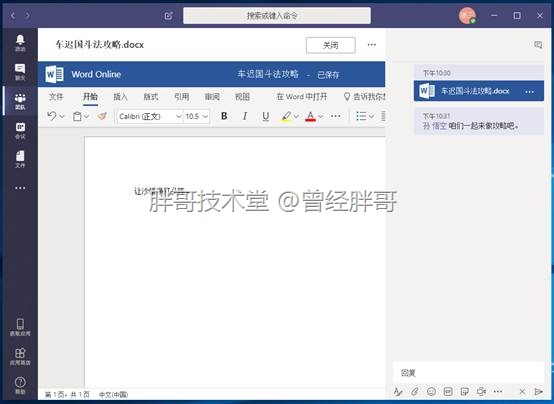Send the reply with arrow icon
Viewport: 554px width, 404px height.
[x=538, y=391]
